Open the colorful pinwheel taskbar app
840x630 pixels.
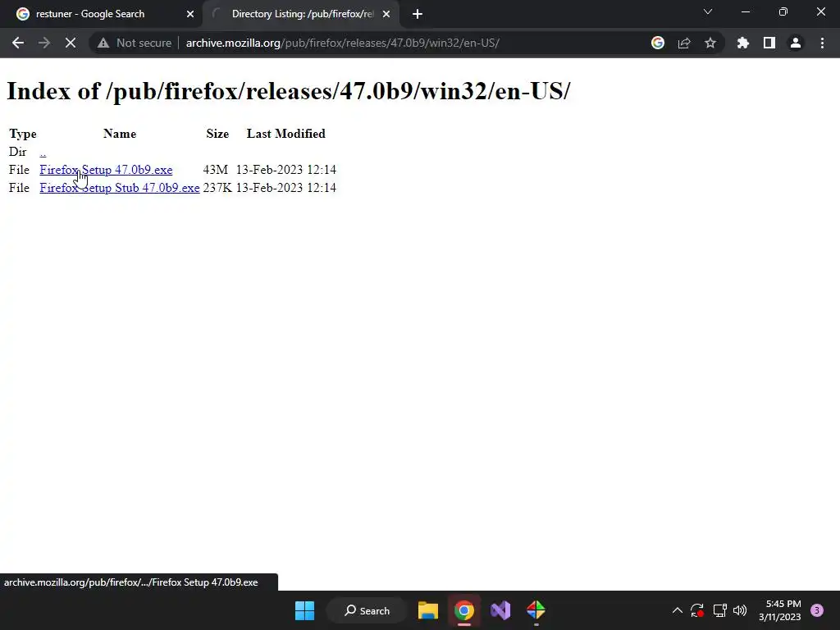click(536, 610)
